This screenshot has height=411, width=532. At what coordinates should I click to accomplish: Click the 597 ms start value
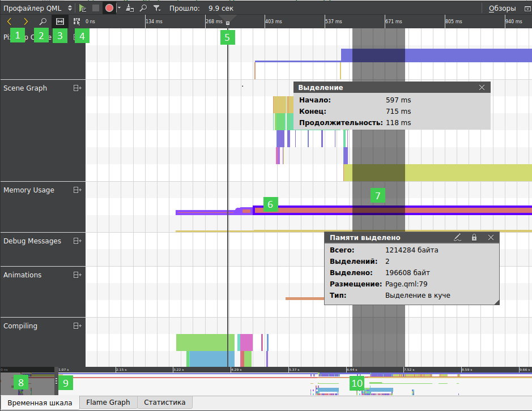pos(398,100)
